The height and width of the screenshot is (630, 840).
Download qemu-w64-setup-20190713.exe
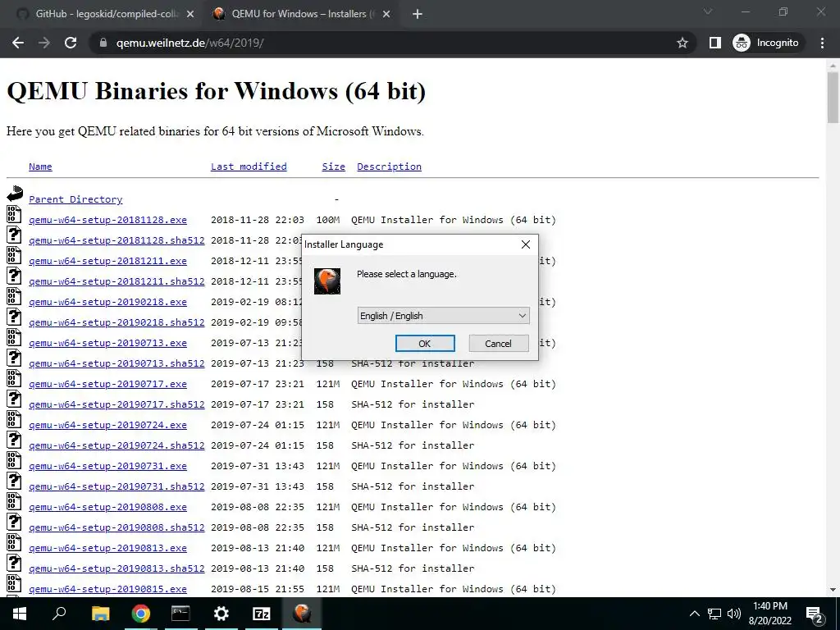[107, 343]
